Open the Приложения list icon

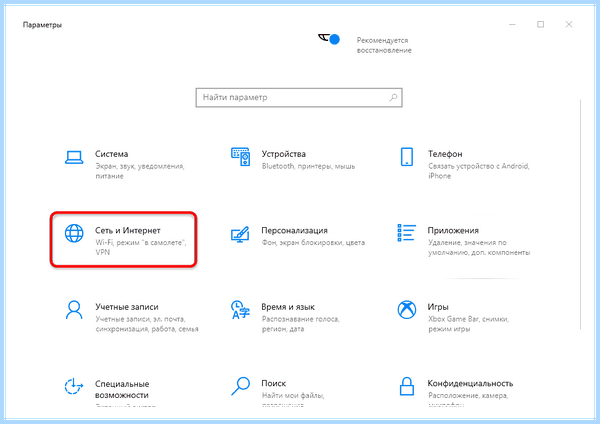click(406, 233)
